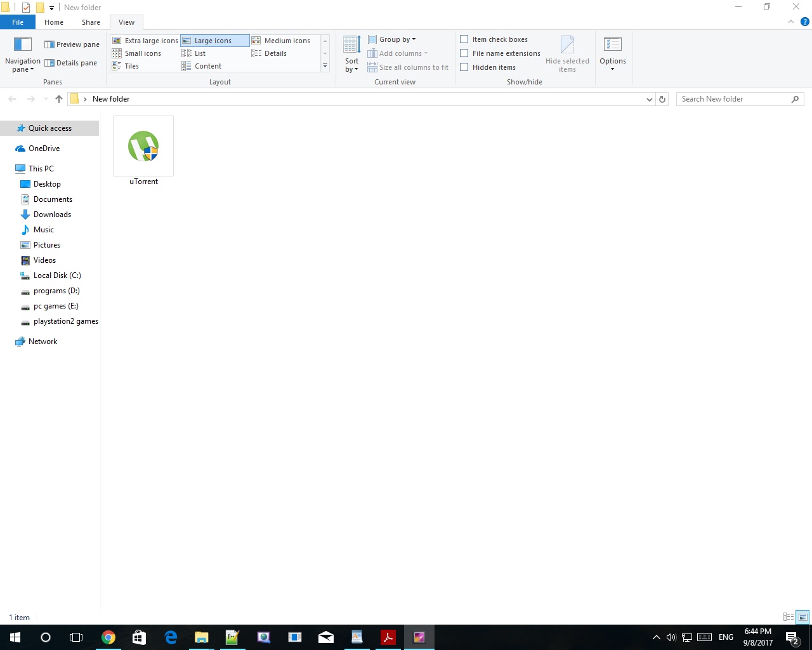812x650 pixels.
Task: Open Task View on taskbar
Action: 76,637
